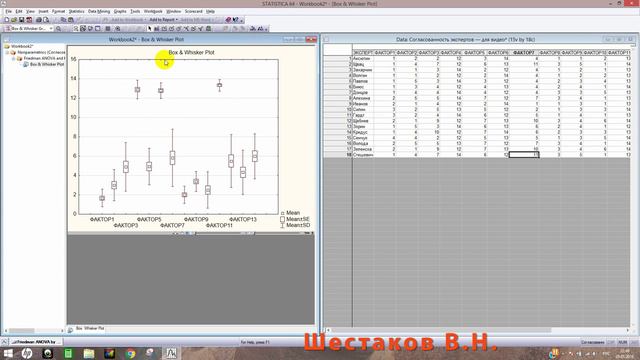640x360 pixels.
Task: Click the Copy toolbar icon
Action: click(x=63, y=20)
